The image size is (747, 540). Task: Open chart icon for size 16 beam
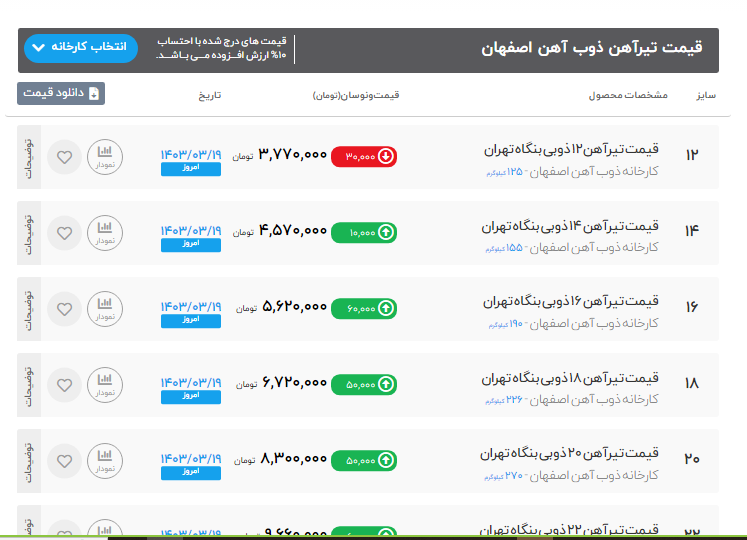pyautogui.click(x=105, y=308)
